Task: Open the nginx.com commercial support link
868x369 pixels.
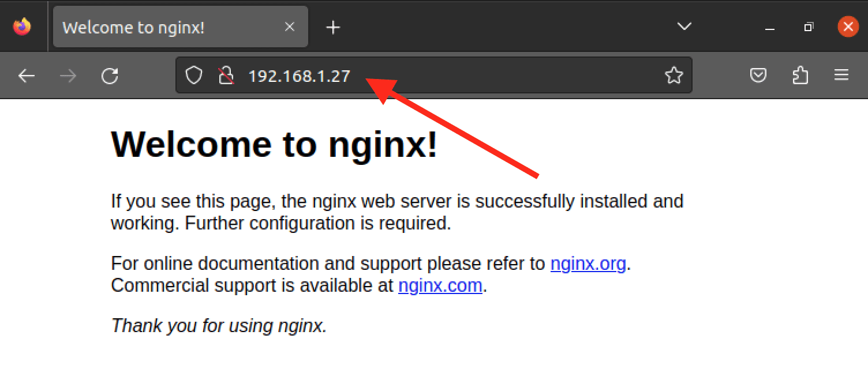Action: [440, 285]
